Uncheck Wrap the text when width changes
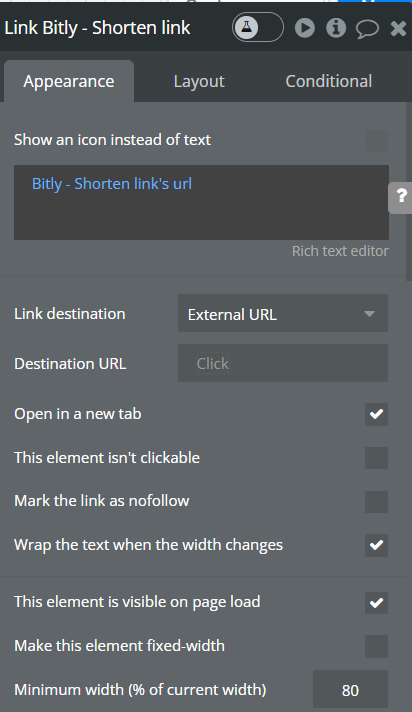The image size is (412, 712). coord(376,545)
